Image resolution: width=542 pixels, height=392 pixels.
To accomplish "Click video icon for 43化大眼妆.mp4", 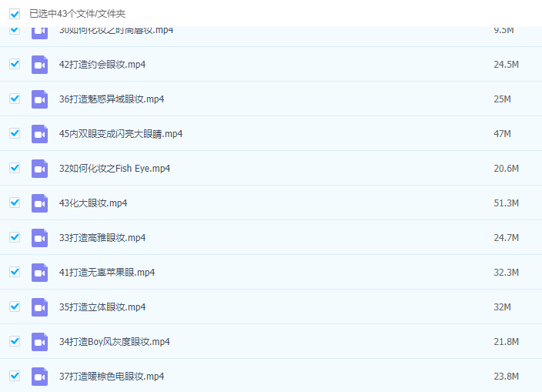I will coord(39,203).
